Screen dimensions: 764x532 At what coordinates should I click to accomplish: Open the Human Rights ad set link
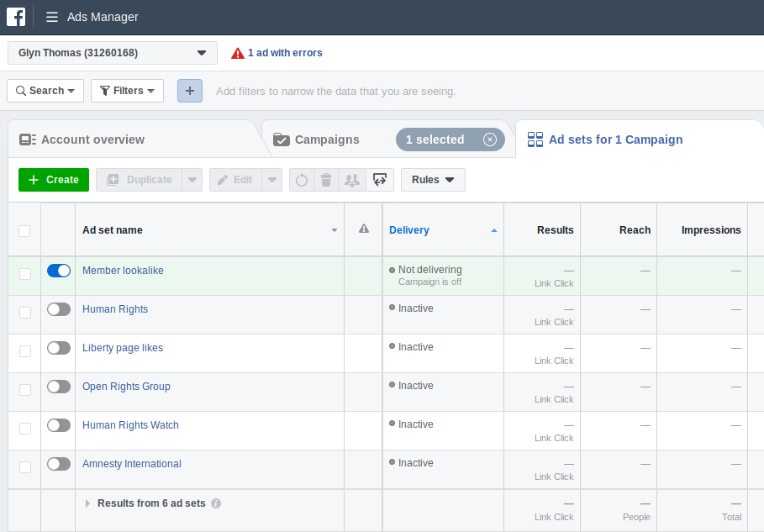[115, 309]
